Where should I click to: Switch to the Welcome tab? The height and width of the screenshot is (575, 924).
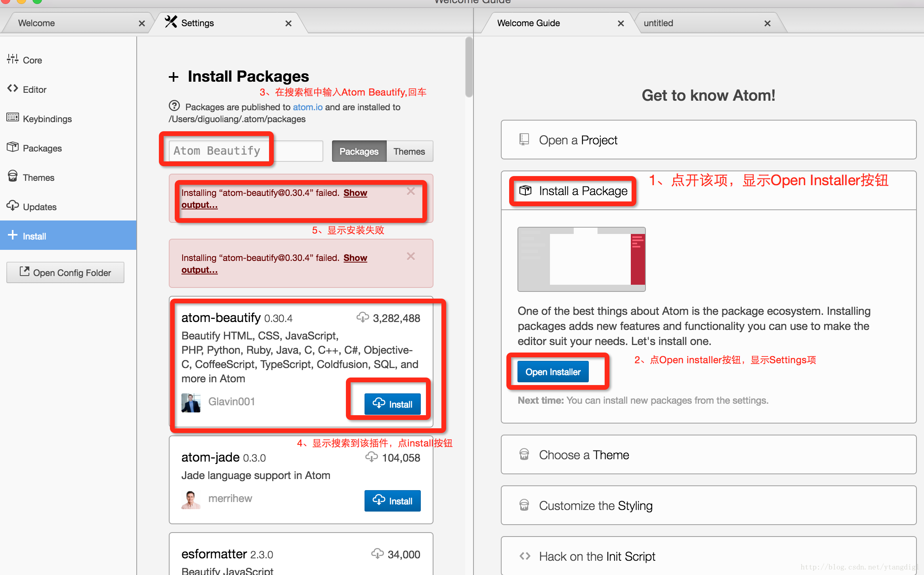click(x=75, y=23)
